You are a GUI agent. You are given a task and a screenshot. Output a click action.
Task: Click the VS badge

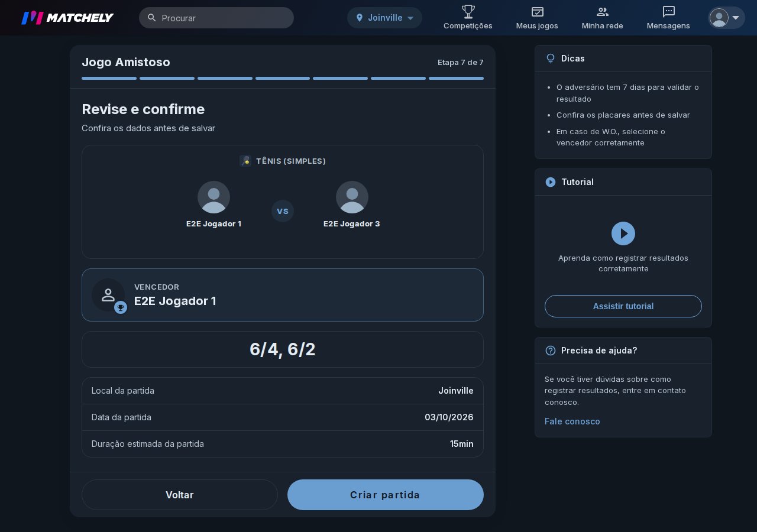tap(283, 211)
